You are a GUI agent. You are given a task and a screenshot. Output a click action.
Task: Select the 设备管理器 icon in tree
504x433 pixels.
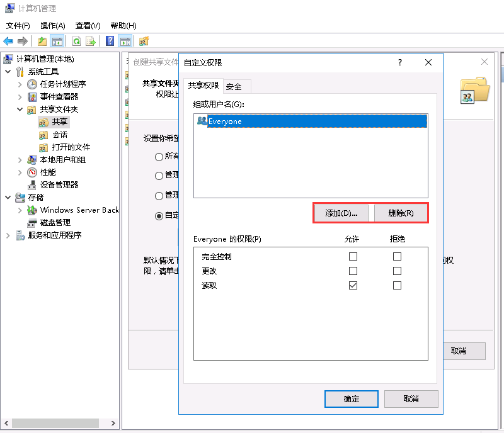point(32,184)
